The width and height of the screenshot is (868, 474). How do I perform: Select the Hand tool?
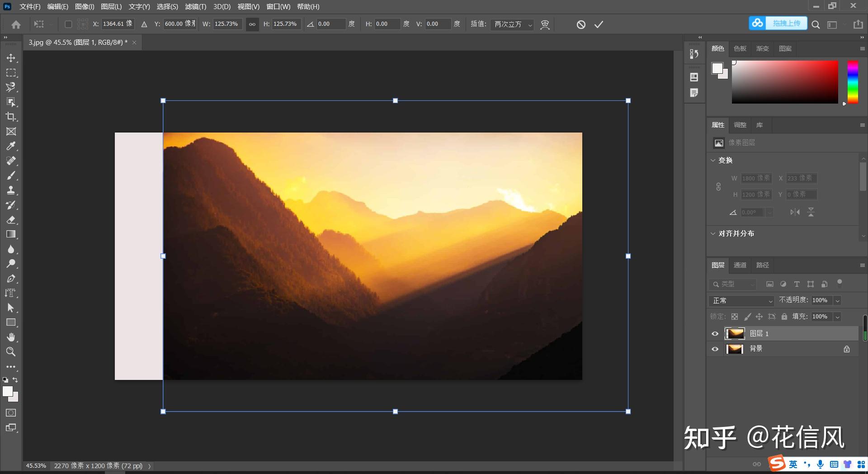pos(11,337)
